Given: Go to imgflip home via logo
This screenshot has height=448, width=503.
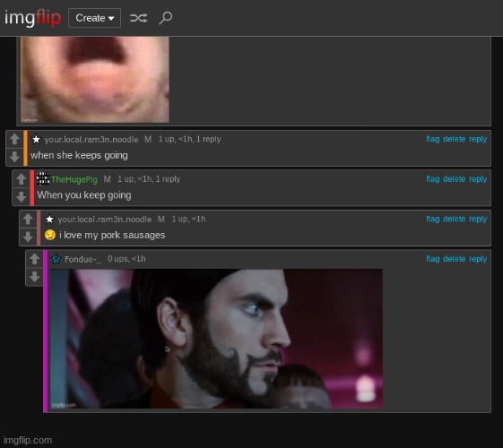Looking at the screenshot, I should pos(32,17).
